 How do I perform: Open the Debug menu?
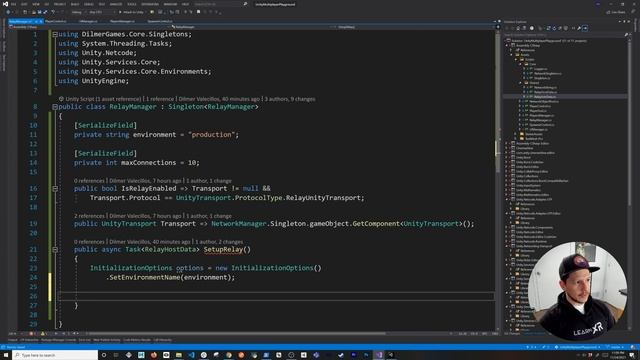89,4
